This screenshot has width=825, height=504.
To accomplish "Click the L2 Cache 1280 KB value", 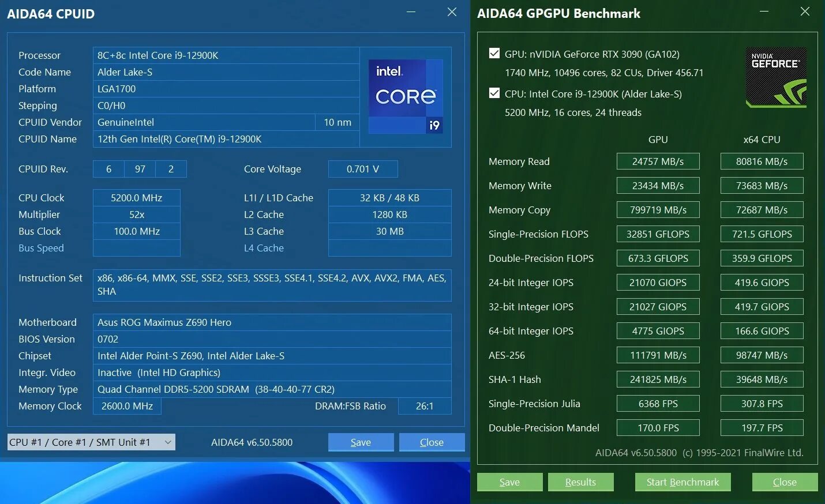I will pos(390,215).
